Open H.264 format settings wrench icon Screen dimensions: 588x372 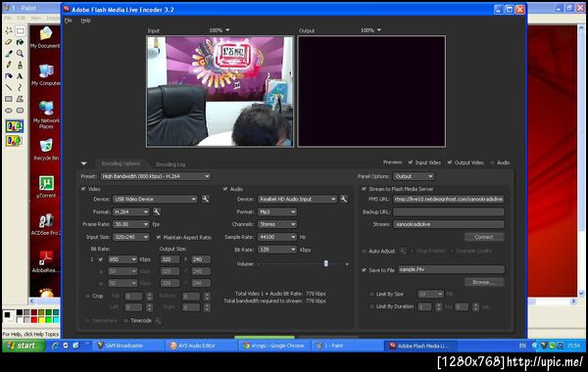(x=157, y=211)
